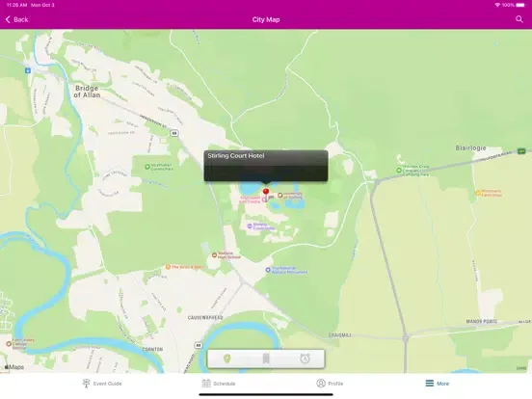Viewport: 532px width, 399px height.
Task: Tap the purple Stirling Court Hotel marker
Action: tap(250, 226)
